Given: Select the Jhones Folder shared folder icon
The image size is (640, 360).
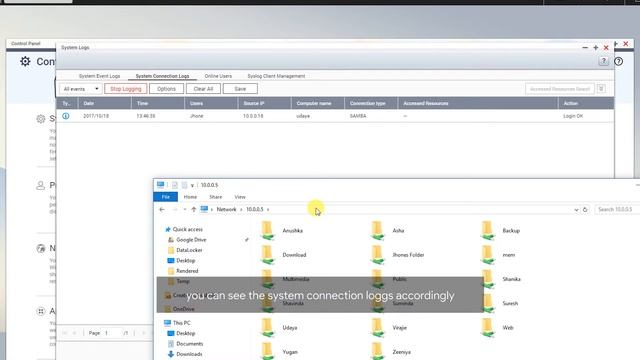Looking at the screenshot, I should click(378, 255).
